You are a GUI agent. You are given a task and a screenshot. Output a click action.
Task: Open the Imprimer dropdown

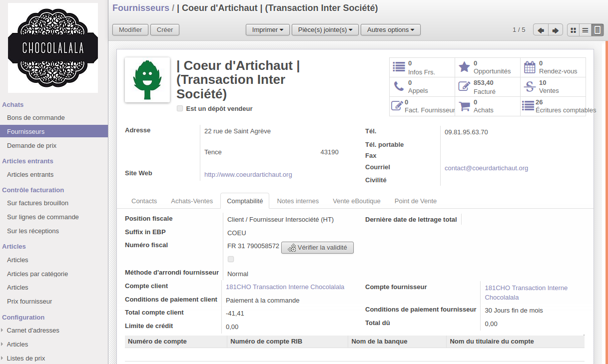click(267, 30)
